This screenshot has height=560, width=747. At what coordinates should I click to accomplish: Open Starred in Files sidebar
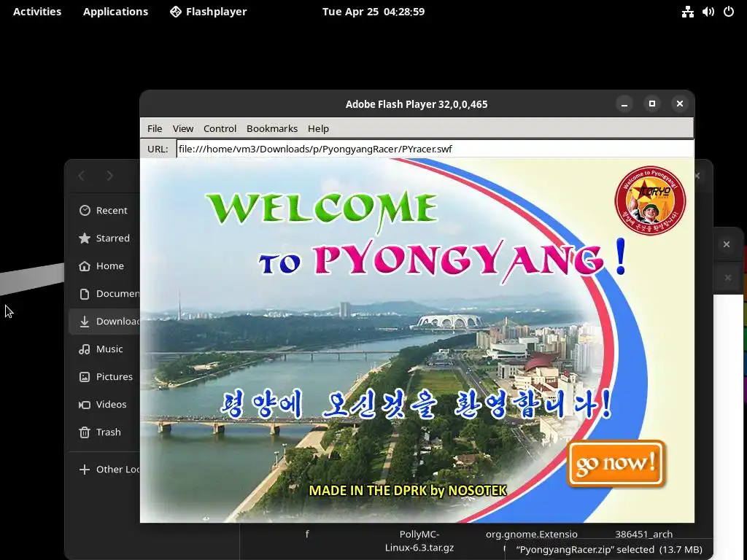click(104, 238)
